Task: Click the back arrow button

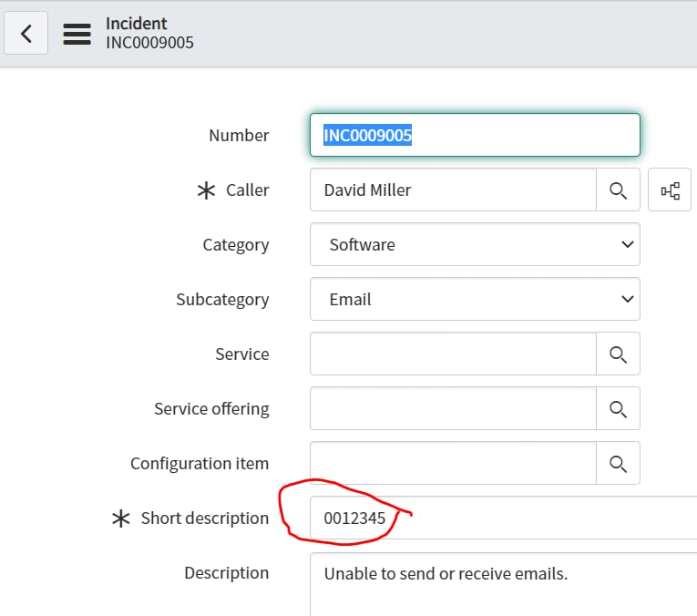Action: (26, 34)
